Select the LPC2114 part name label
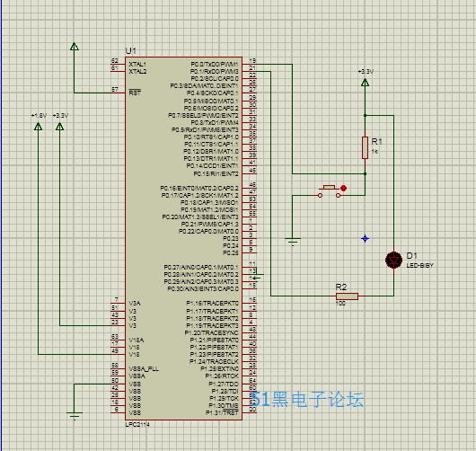 click(137, 424)
